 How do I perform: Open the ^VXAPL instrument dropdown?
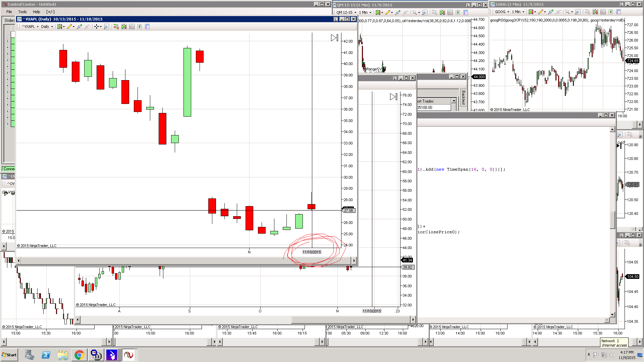point(30,26)
